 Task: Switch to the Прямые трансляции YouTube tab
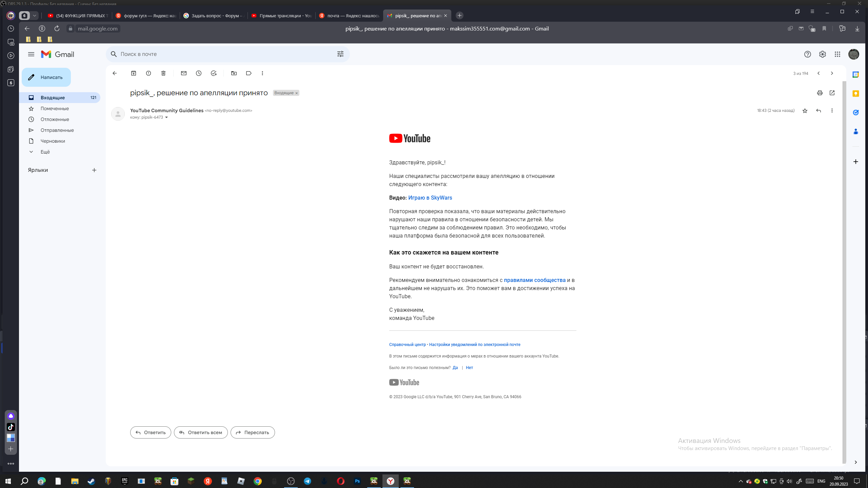pos(281,16)
